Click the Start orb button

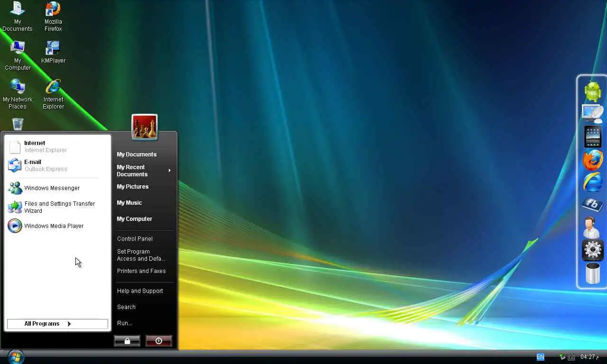[16, 356]
